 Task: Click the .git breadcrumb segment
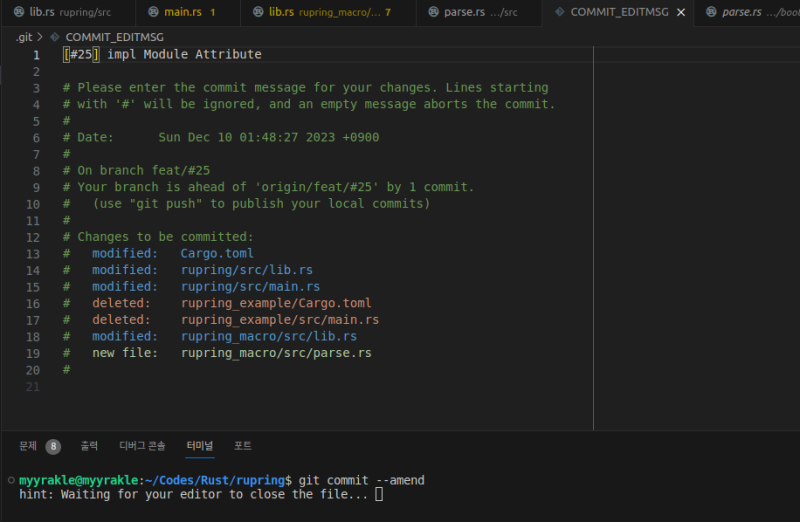(x=24, y=37)
